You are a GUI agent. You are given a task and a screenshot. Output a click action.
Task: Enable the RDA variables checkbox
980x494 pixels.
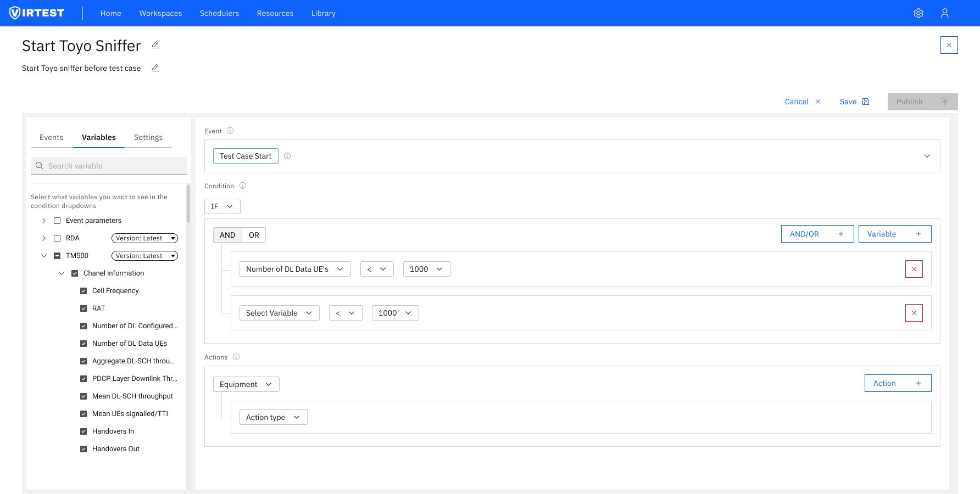click(x=57, y=238)
